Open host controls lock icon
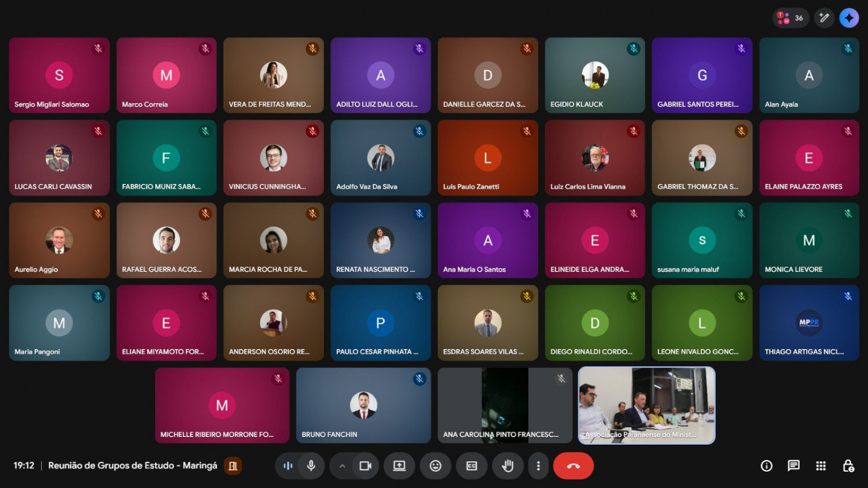This screenshot has width=868, height=488. tap(848, 466)
